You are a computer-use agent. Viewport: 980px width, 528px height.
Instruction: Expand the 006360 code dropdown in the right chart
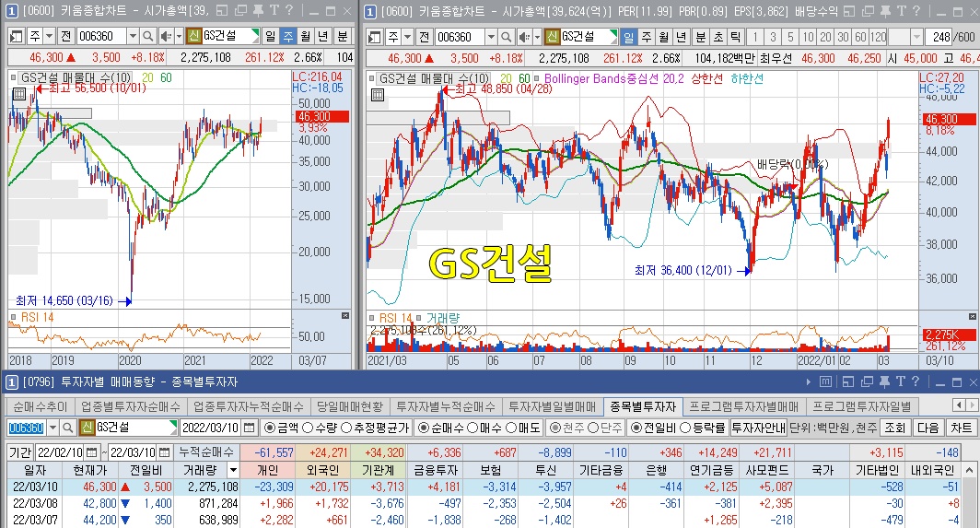(491, 37)
